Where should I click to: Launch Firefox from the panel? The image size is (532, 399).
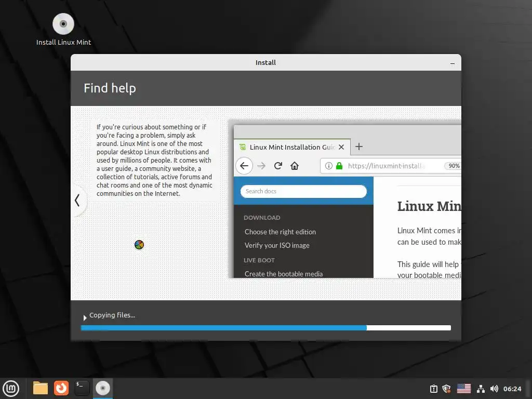[61, 388]
